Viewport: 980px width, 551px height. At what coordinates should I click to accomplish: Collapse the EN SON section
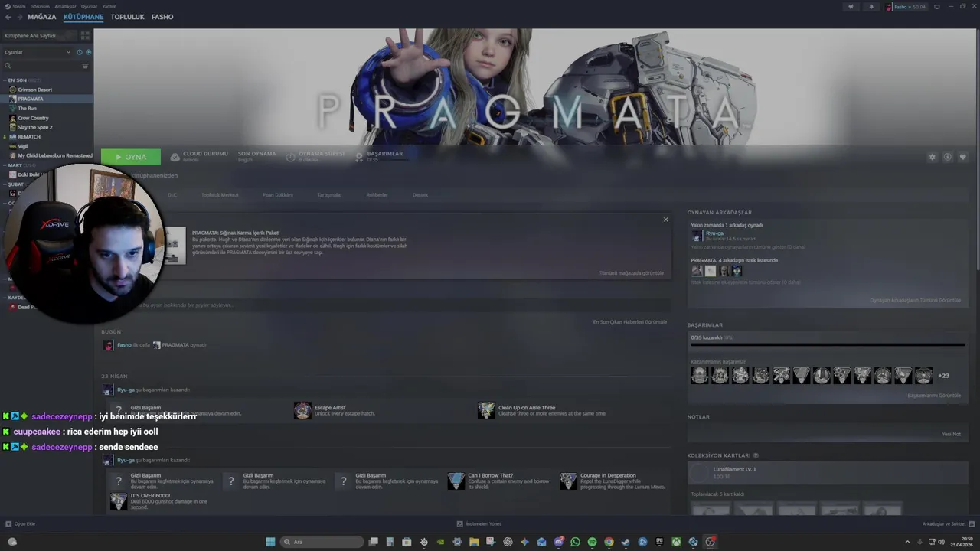click(x=5, y=80)
